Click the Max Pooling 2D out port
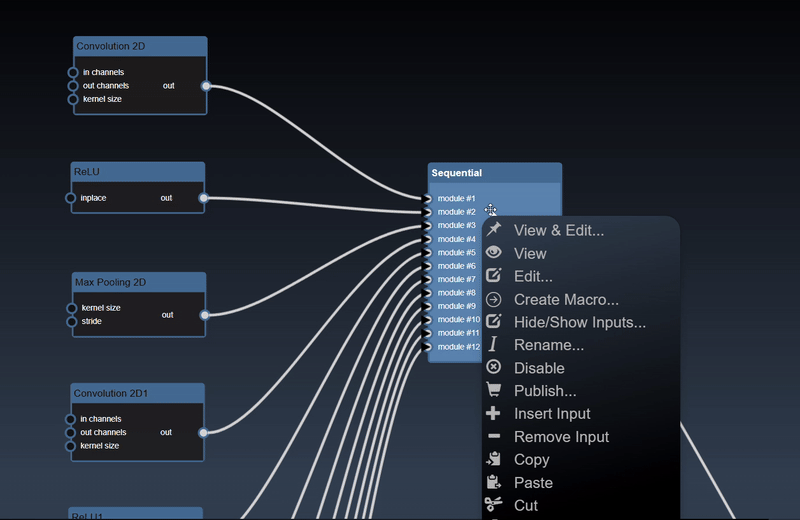800x520 pixels. 204,315
